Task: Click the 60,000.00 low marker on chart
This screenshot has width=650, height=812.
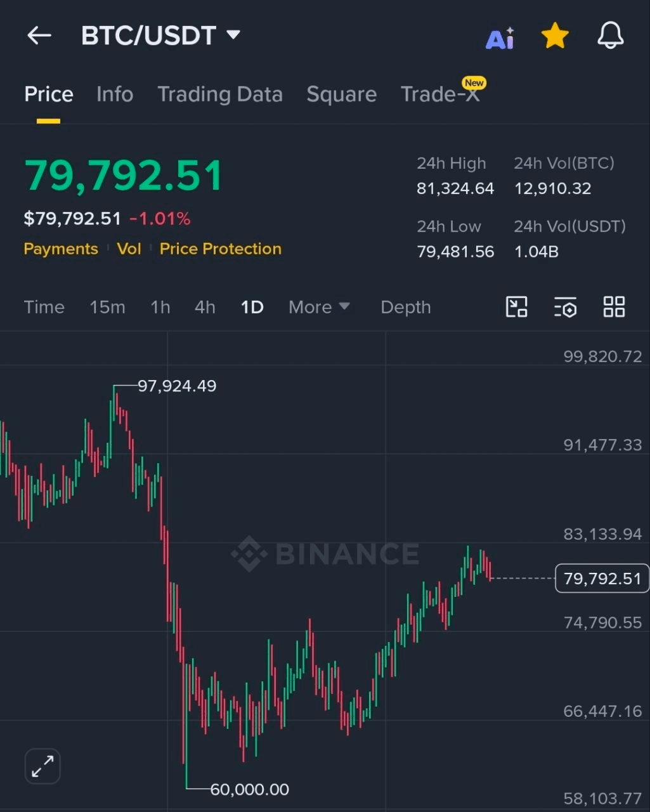Action: 249,789
